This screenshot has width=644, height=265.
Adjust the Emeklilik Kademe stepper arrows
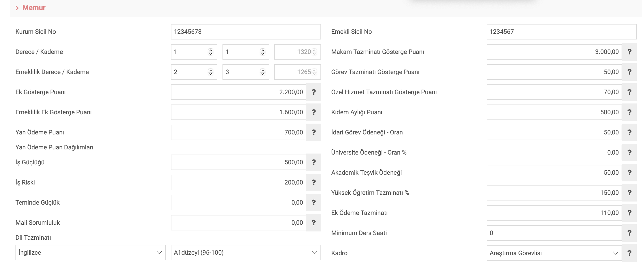point(262,72)
